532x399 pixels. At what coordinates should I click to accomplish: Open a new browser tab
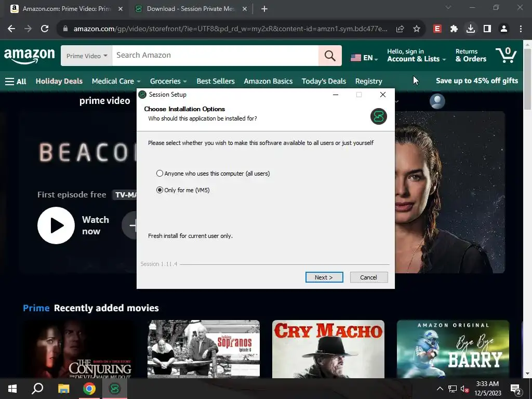click(x=264, y=9)
